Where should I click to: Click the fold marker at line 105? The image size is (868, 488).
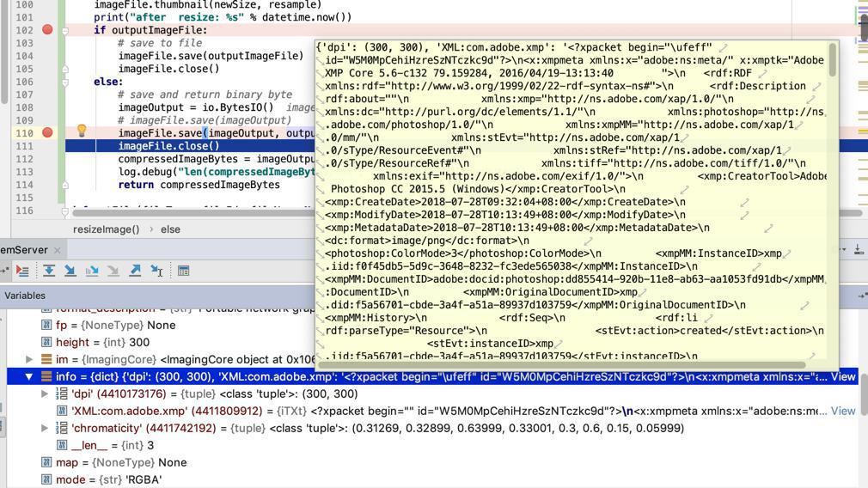(64, 70)
